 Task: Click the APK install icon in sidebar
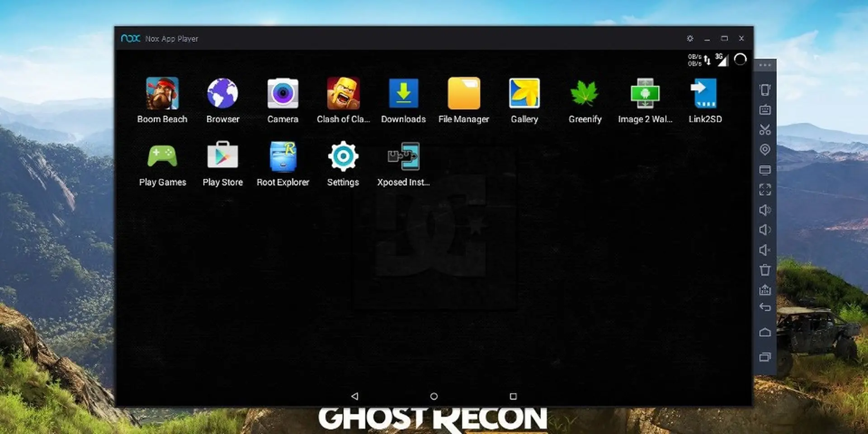click(x=765, y=289)
